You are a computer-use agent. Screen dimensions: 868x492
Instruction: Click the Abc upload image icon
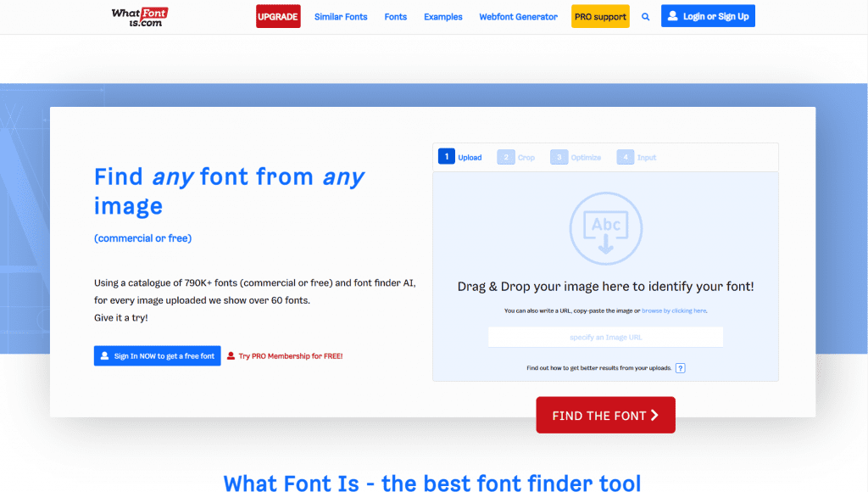click(605, 228)
